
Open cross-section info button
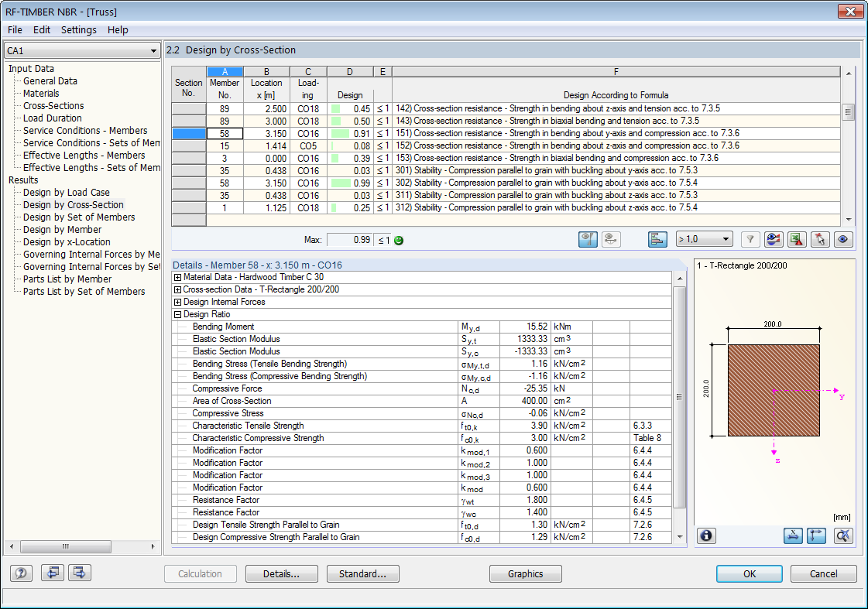click(x=706, y=535)
